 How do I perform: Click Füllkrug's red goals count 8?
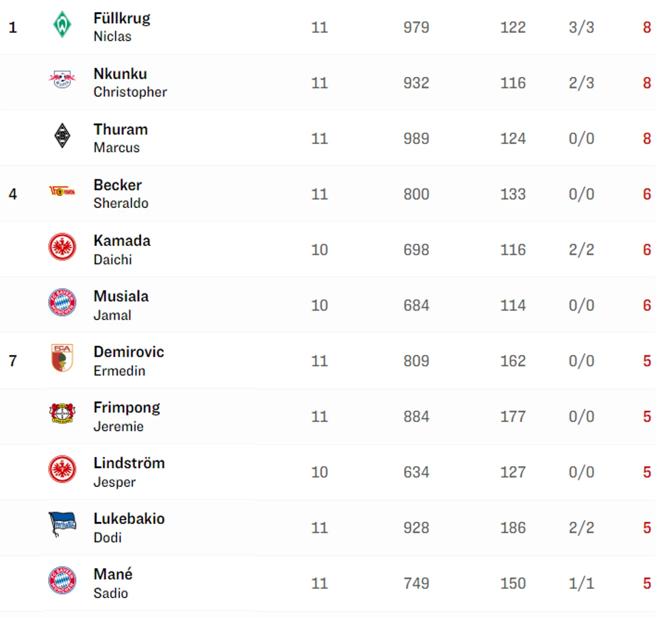pos(647,28)
